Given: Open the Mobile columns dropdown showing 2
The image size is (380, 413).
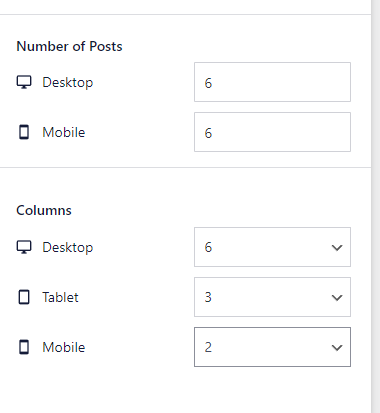Looking at the screenshot, I should [272, 347].
